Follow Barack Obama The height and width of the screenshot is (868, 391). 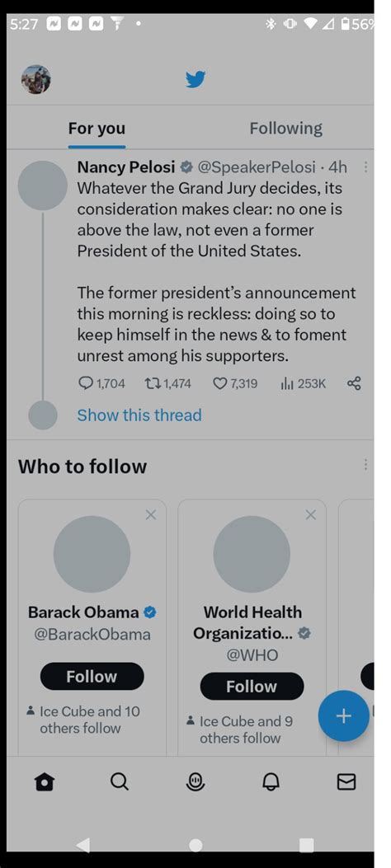point(92,676)
